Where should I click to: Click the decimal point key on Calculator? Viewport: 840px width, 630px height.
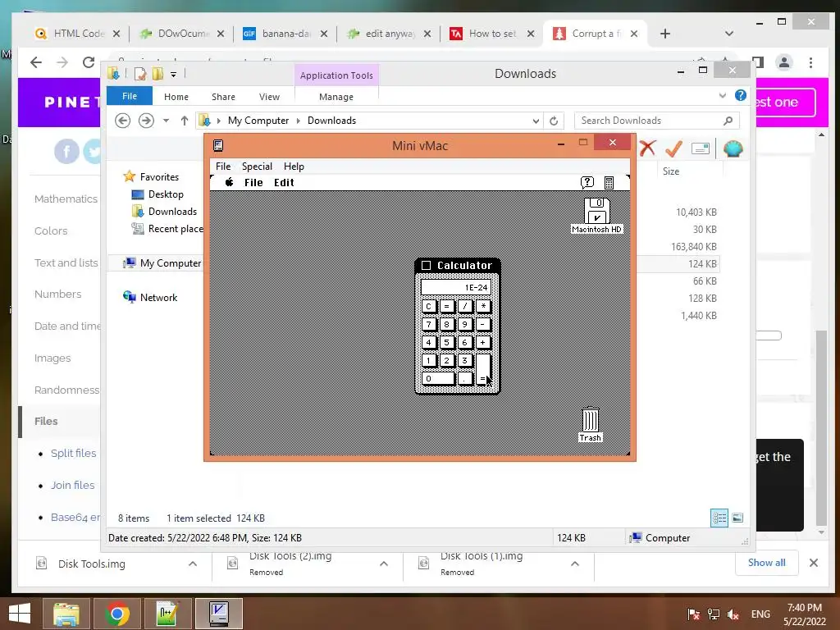[x=465, y=378]
